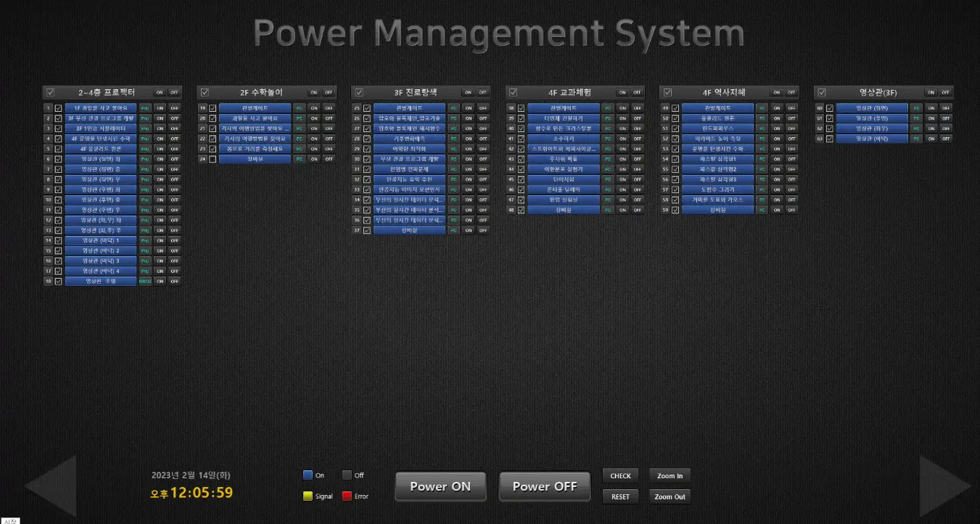
Task: Click the right page navigation arrow
Action: click(944, 486)
